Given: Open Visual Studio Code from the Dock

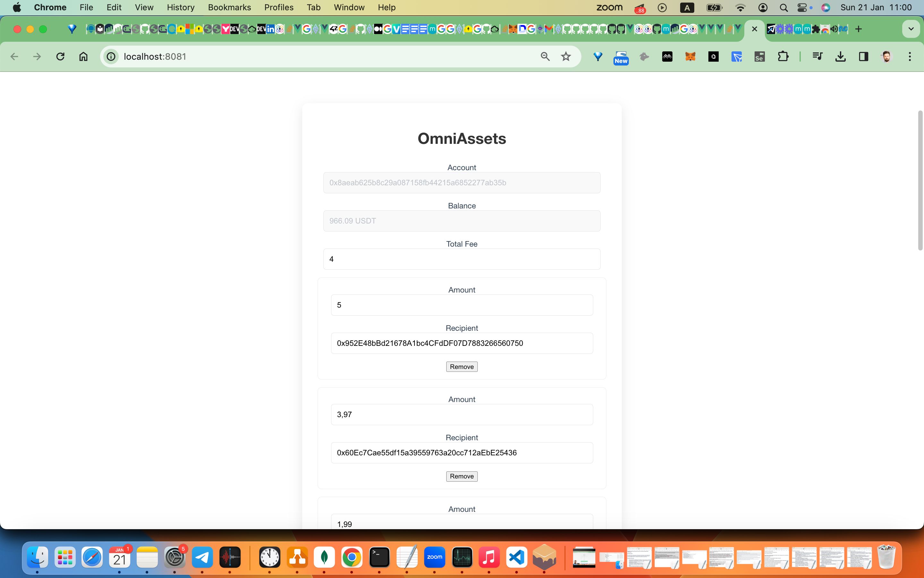Looking at the screenshot, I should click(x=517, y=557).
